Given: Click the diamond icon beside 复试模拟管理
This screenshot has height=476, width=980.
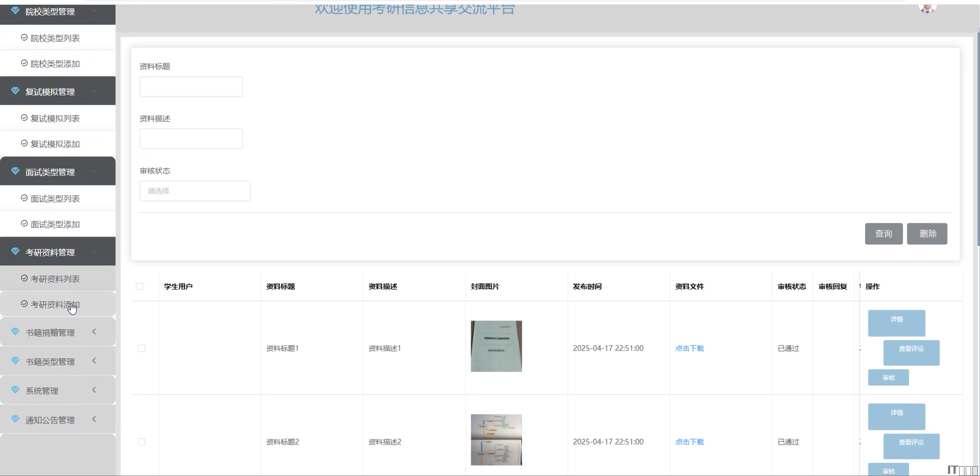Looking at the screenshot, I should (x=15, y=91).
